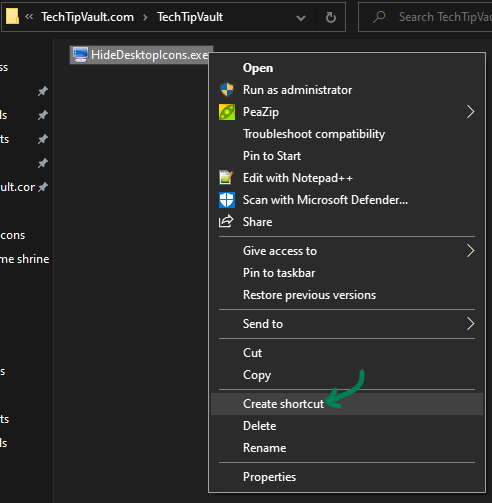This screenshot has height=503, width=492.
Task: Open Give access to menu entry
Action: pos(347,251)
